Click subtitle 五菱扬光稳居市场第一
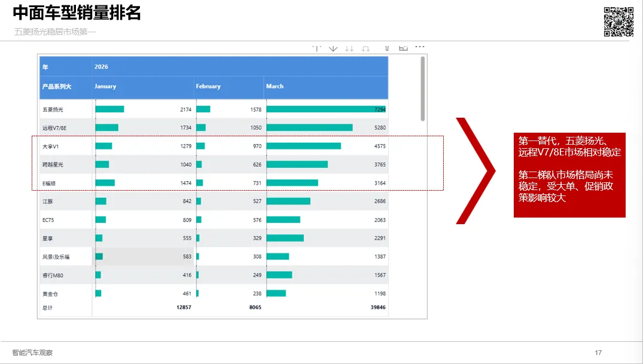Image resolution: width=643 pixels, height=364 pixels. pyautogui.click(x=55, y=32)
